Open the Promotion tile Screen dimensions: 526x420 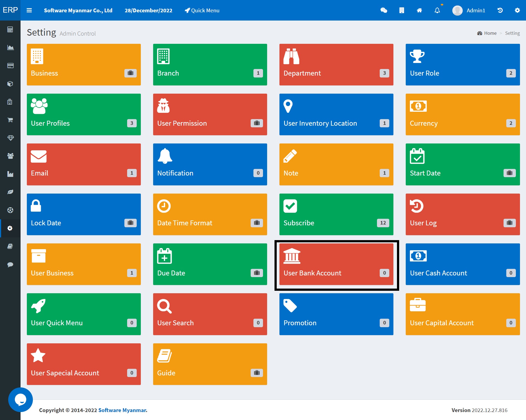coord(336,314)
